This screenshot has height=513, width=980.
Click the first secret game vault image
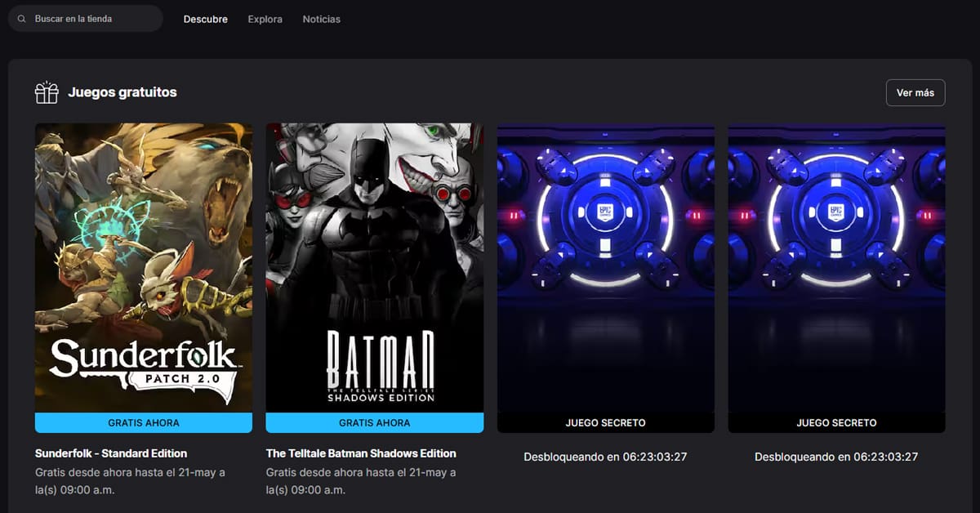[x=606, y=268]
